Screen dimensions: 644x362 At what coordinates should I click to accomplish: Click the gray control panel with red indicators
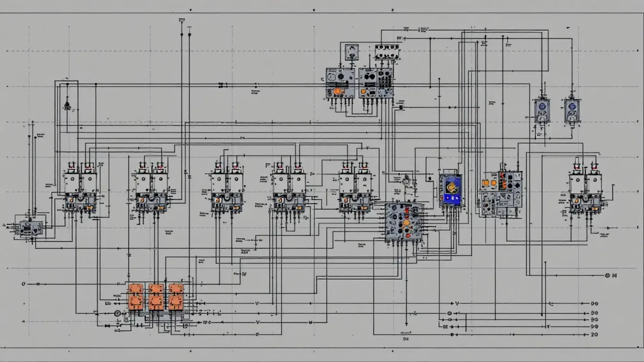point(404,222)
